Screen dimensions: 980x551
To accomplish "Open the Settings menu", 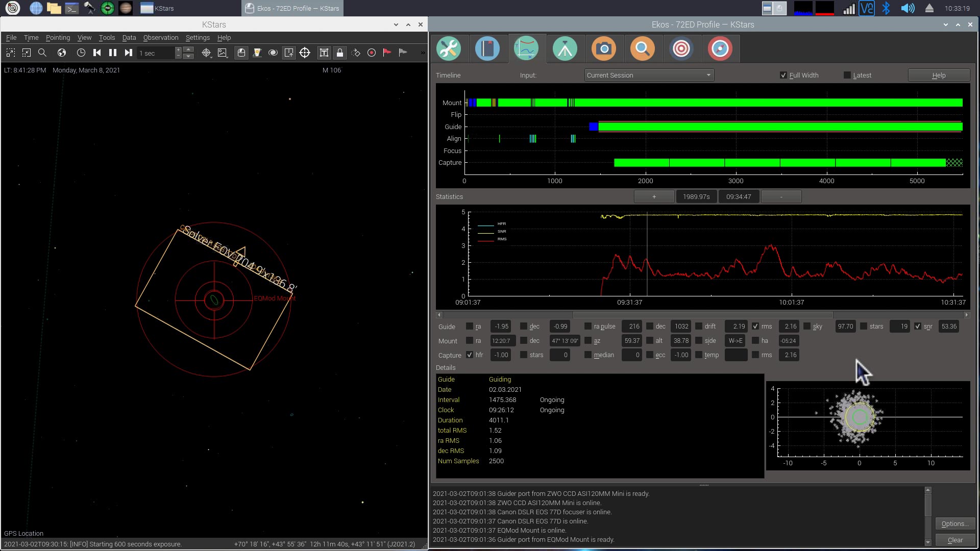I will coord(198,38).
